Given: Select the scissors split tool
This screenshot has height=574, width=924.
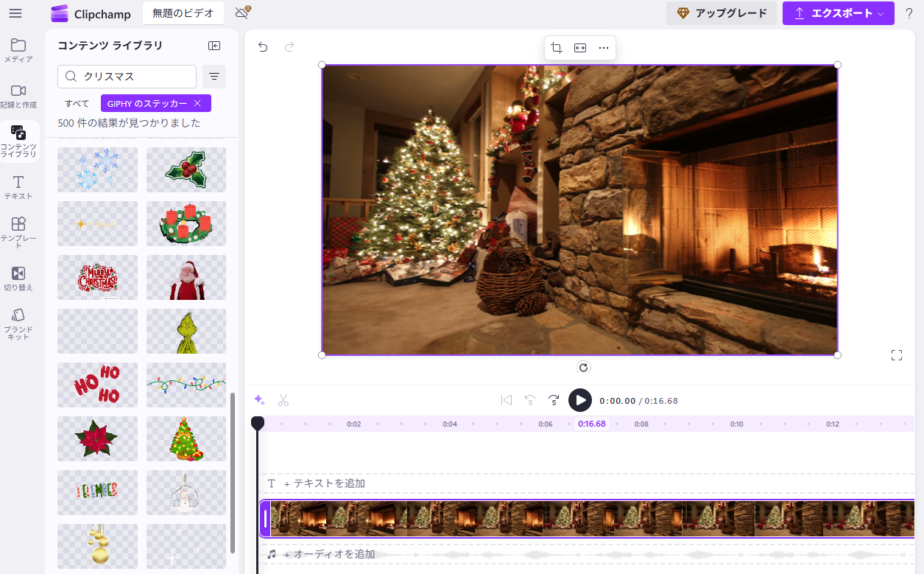Looking at the screenshot, I should (283, 399).
